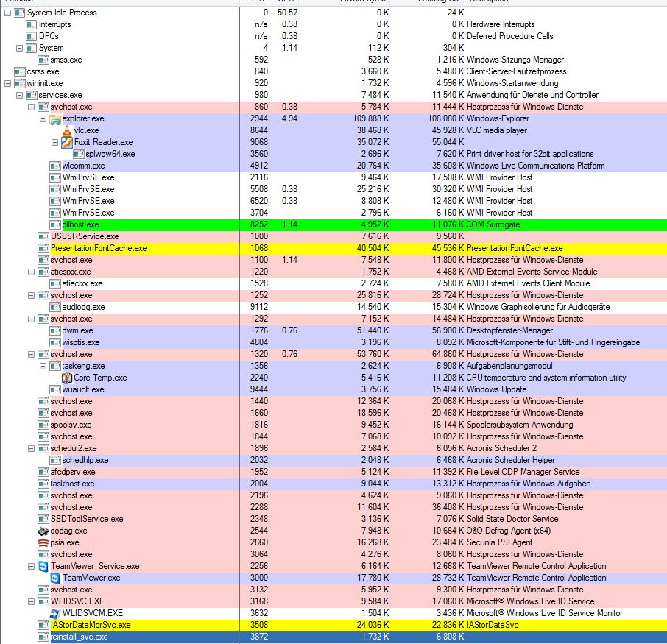Click the 50.57 CPU value

click(x=288, y=13)
